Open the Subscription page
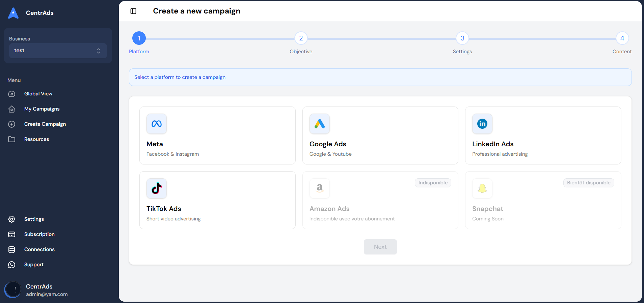Screen dimensions: 644x303 tap(39, 234)
